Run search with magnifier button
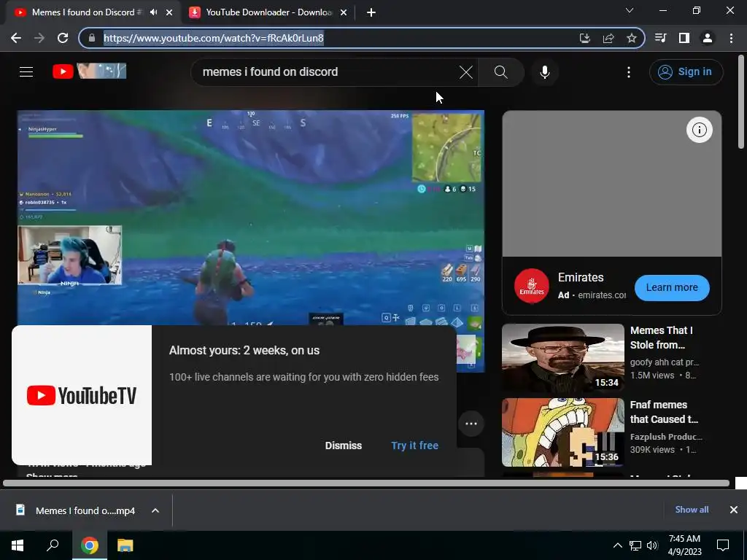The height and width of the screenshot is (560, 747). [500, 72]
